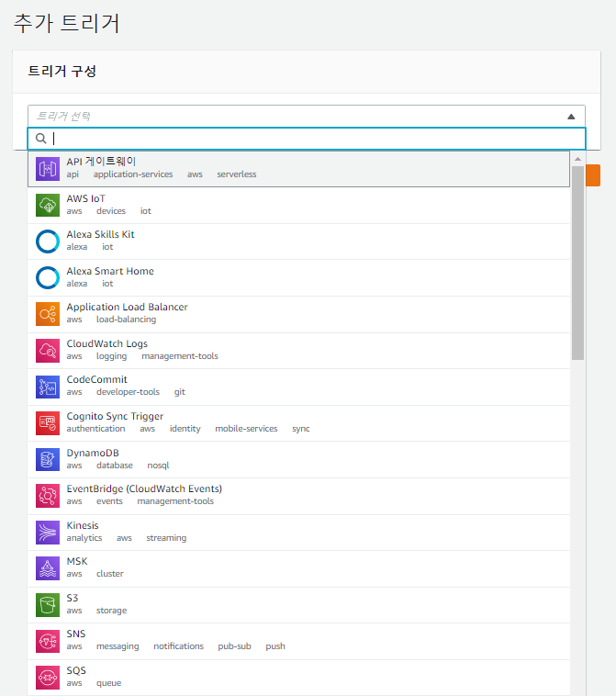The width and height of the screenshot is (616, 696).
Task: Pick Alexa Smart Home trigger
Action: [x=298, y=278]
